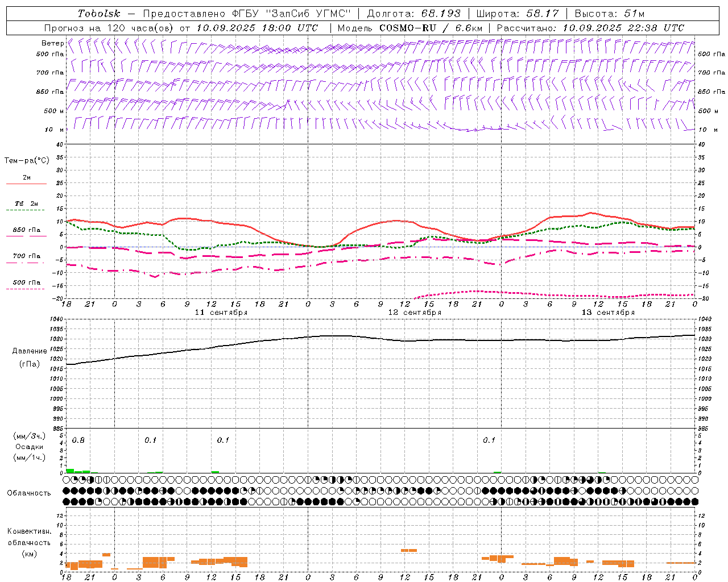728x582 pixels.
Task: Click the "12 сентября" date label
Action: pos(415,313)
